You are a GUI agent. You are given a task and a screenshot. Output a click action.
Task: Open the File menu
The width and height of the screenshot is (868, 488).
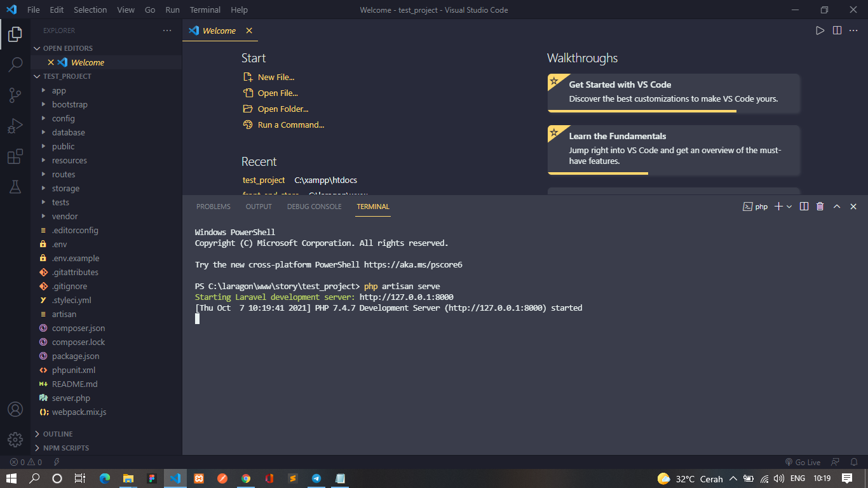pos(34,10)
